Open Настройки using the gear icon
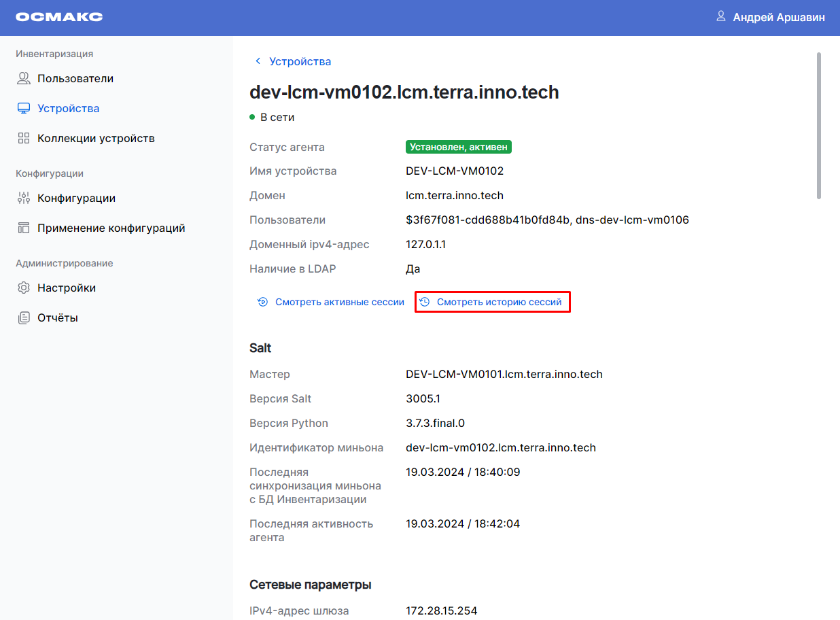Image resolution: width=840 pixels, height=620 pixels. tap(22, 287)
